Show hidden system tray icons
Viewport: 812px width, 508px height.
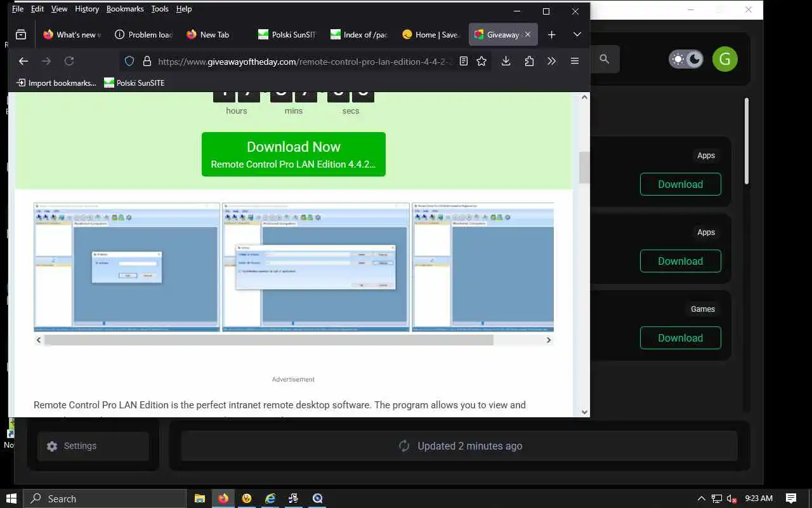[x=701, y=498]
